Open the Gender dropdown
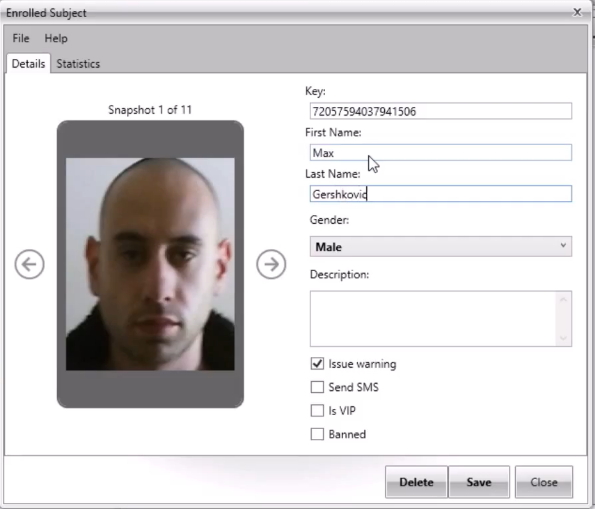The width and height of the screenshot is (595, 509). 441,247
